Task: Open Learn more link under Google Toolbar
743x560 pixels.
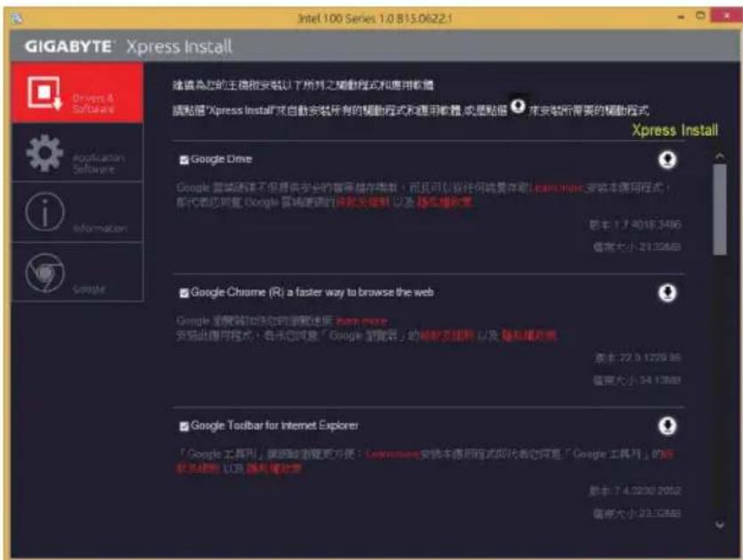Action: (x=393, y=454)
